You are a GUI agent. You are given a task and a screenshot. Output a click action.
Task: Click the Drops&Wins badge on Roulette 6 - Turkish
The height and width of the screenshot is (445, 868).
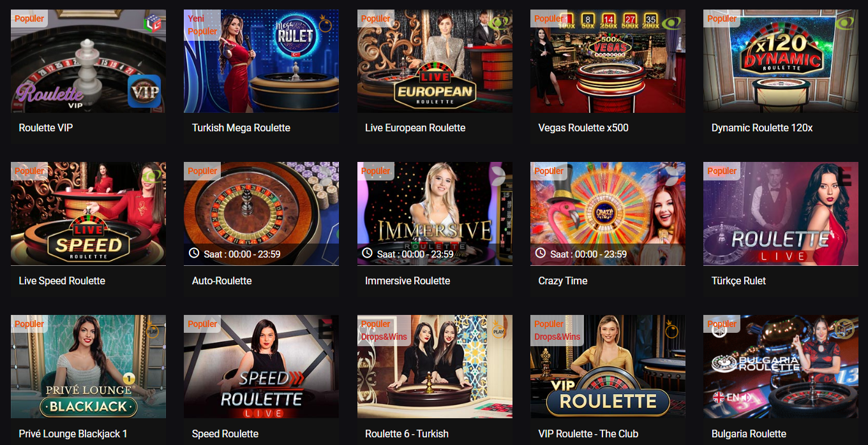384,337
